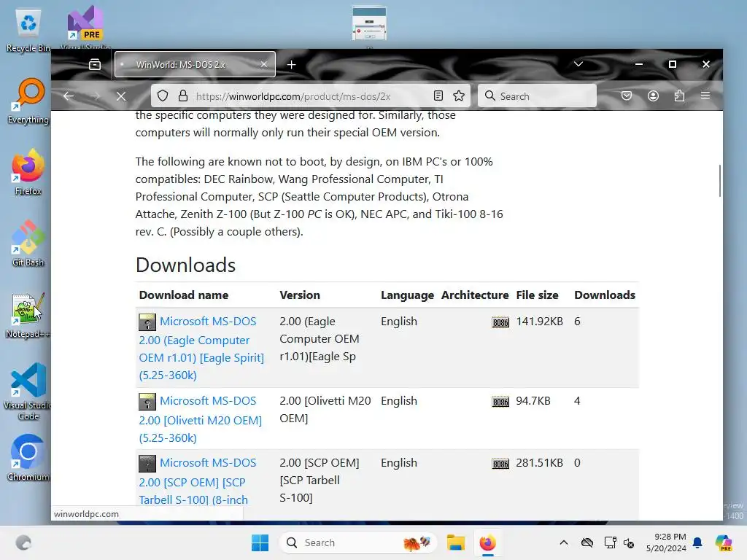Screen dimensions: 747x560
Task: Open MS-DOS 2.00 SCP OEM Tarbell link
Action: [x=197, y=481]
